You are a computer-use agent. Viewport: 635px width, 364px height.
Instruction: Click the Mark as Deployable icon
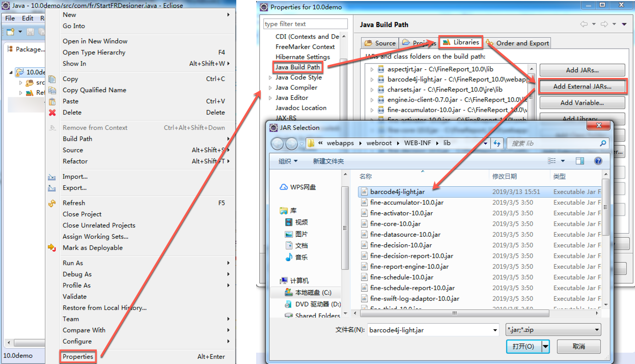[x=52, y=248]
